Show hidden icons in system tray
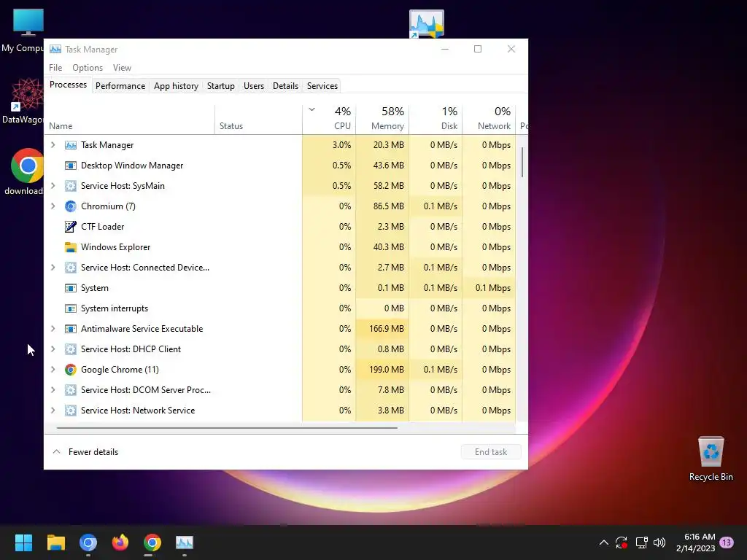This screenshot has height=560, width=747. point(603,542)
